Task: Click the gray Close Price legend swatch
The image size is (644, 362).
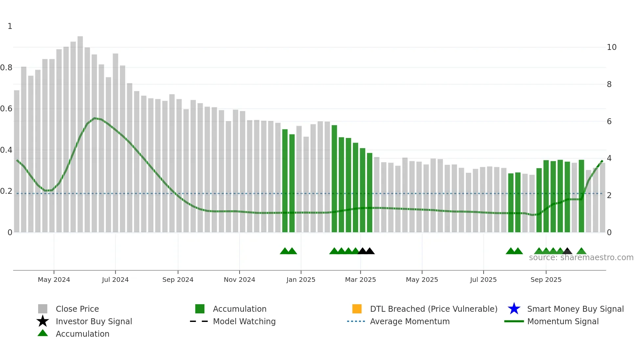Action: 43,309
